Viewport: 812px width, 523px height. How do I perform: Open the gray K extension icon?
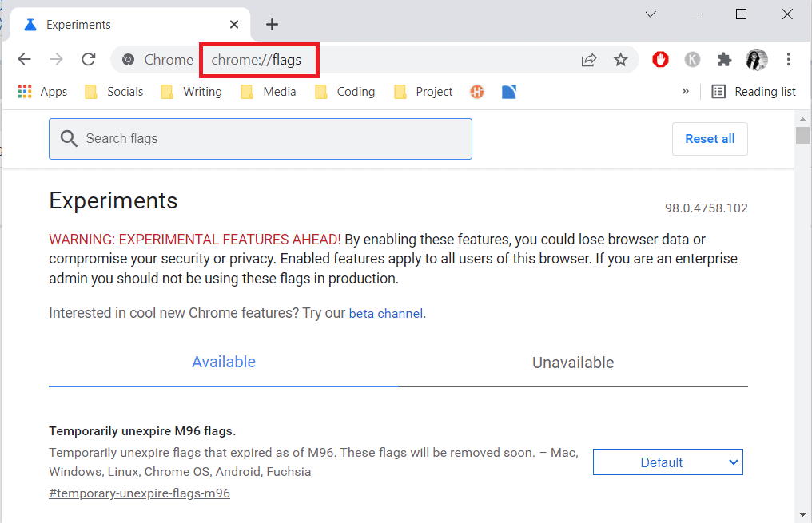(x=692, y=60)
